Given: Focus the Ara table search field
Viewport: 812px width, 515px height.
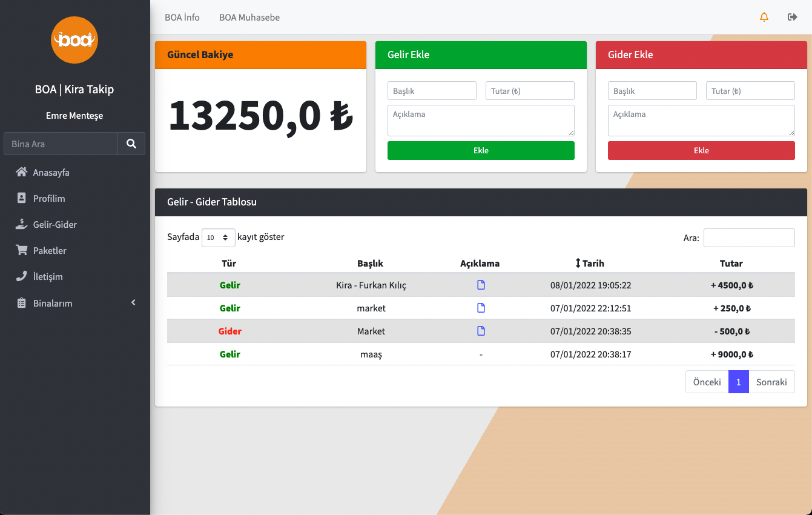Looking at the screenshot, I should [749, 238].
